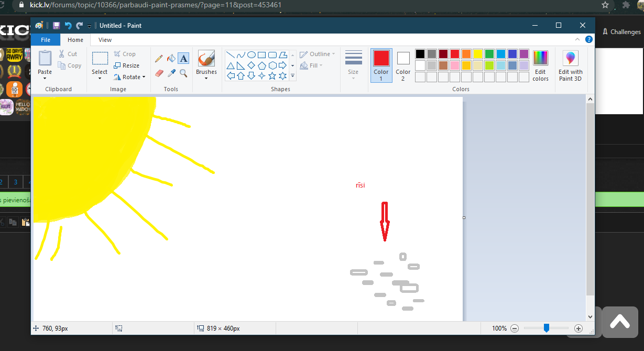Choose the Curve shape
Image resolution: width=644 pixels, height=351 pixels.
[x=241, y=55]
